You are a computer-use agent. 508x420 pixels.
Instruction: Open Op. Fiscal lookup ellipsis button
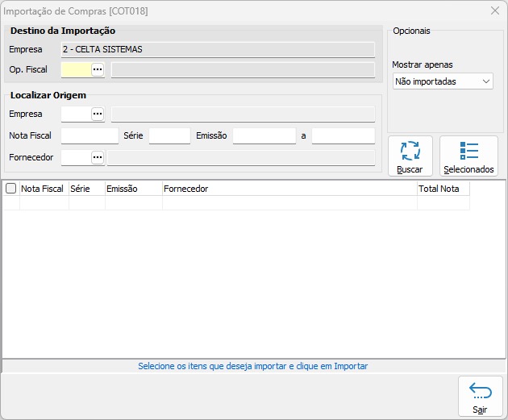98,70
